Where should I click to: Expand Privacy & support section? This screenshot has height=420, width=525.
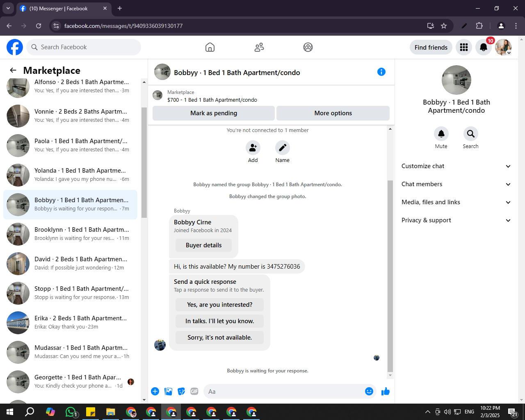(456, 220)
